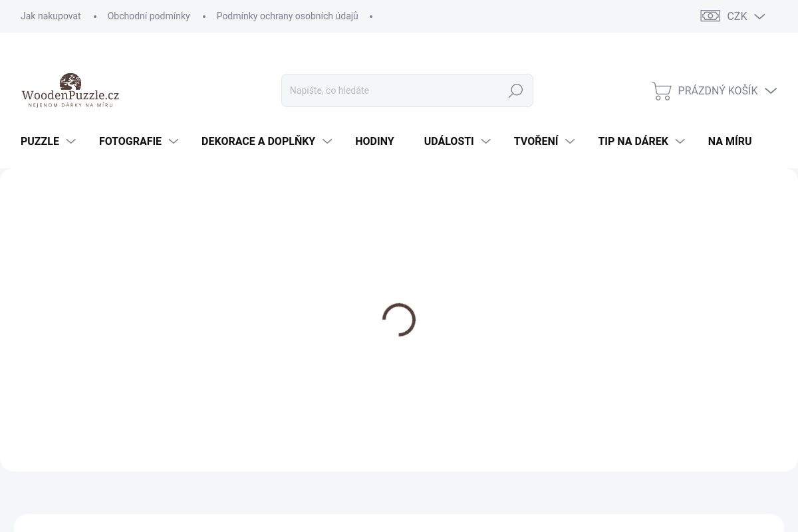Viewport: 798px width, 532px height.
Task: Expand the Tvoření submenu arrow
Action: [570, 142]
